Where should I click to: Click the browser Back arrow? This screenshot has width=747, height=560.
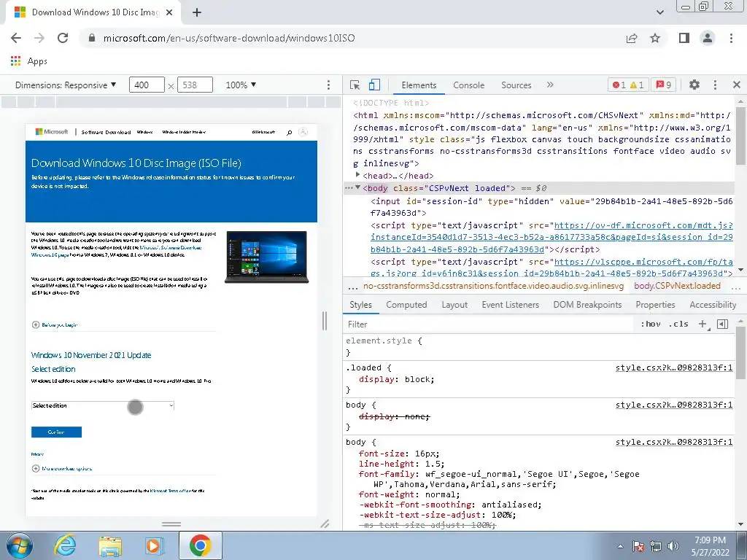click(x=16, y=38)
